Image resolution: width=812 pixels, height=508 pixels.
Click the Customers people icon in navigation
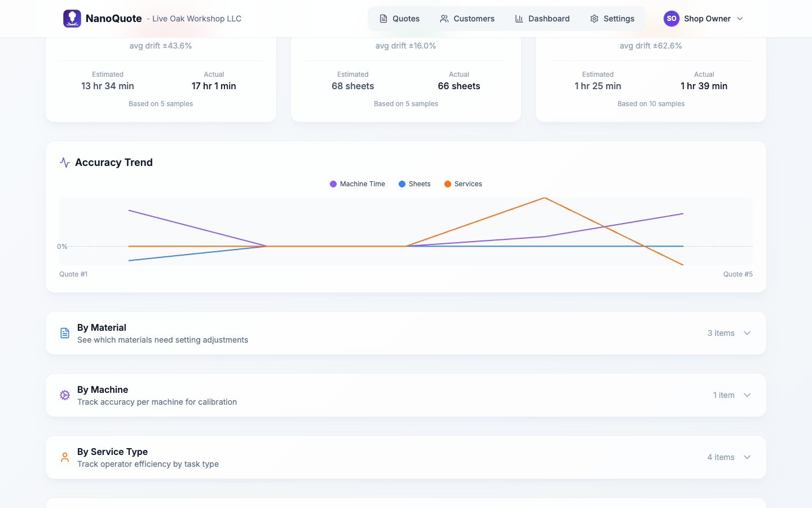click(x=444, y=19)
